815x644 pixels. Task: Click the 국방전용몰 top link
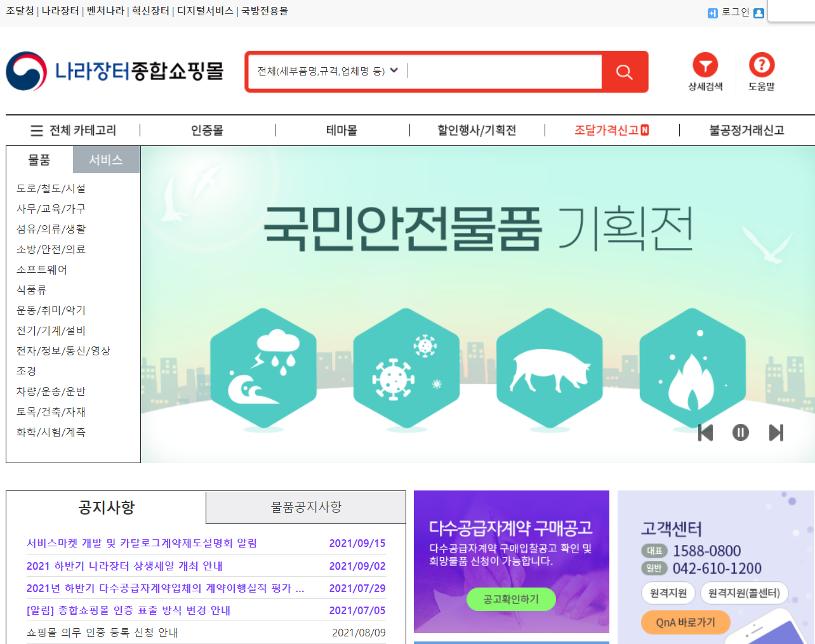click(265, 11)
